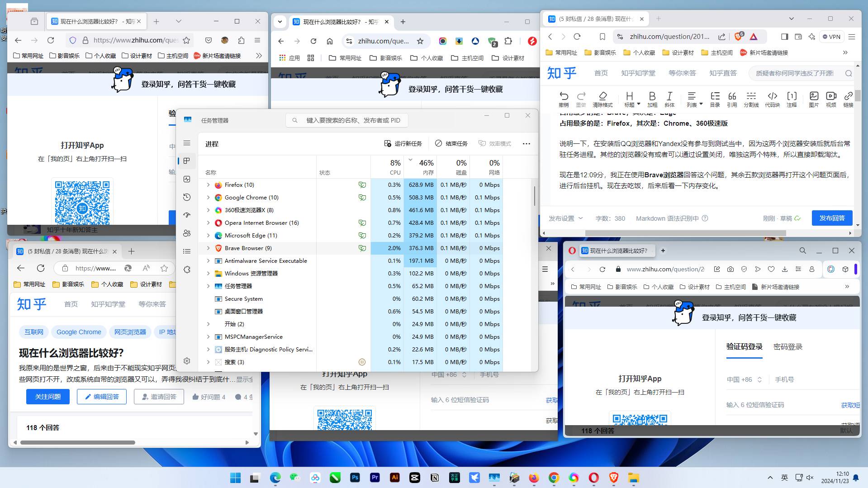The width and height of the screenshot is (868, 488).
Task: Open Users page in Task Manager sidebar
Action: click(x=187, y=233)
